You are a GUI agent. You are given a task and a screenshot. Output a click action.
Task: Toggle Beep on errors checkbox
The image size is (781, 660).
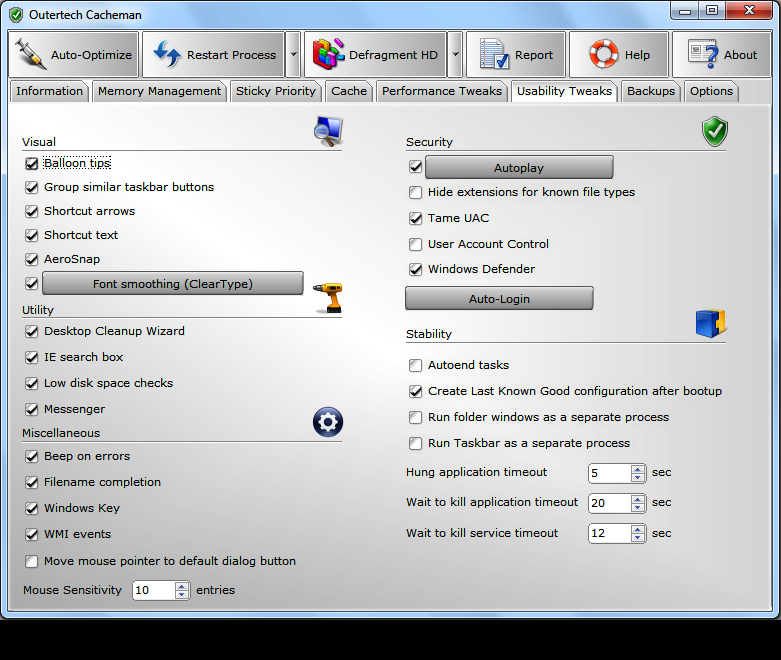[31, 456]
